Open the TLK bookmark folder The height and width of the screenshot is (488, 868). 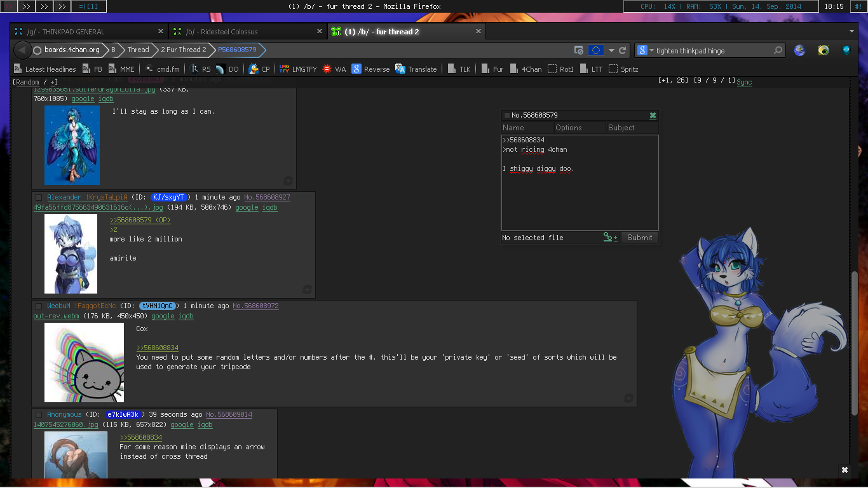459,69
